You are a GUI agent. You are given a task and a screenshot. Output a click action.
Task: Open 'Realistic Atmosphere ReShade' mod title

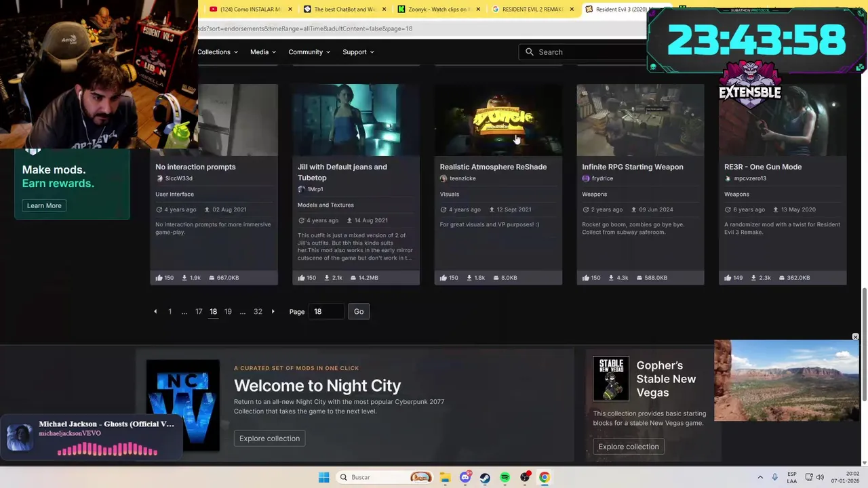[x=493, y=167]
